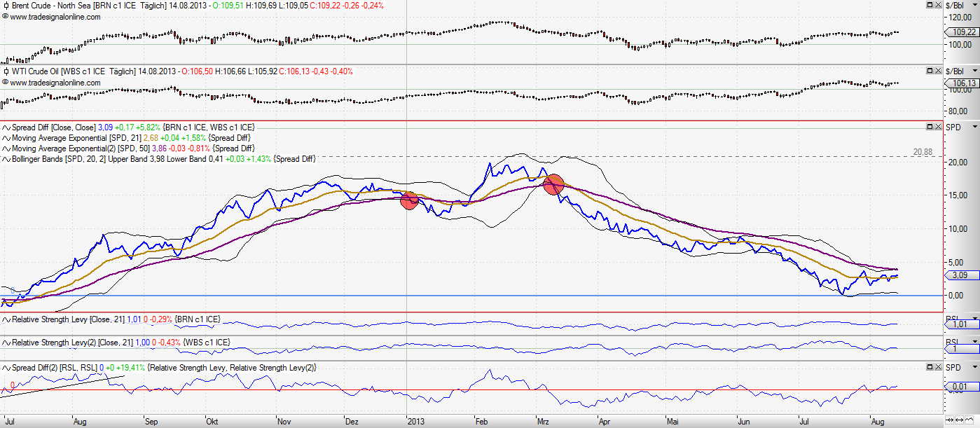This screenshot has height=428, width=980.
Task: Open tradesignalonline.com link in Brent pane
Action: 55,17
